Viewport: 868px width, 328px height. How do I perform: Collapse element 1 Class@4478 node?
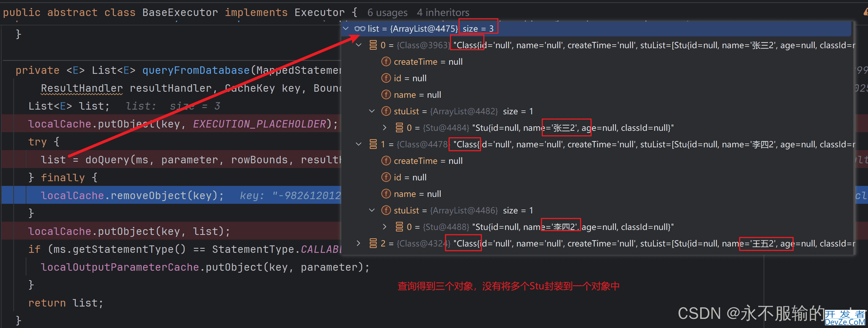pyautogui.click(x=359, y=144)
